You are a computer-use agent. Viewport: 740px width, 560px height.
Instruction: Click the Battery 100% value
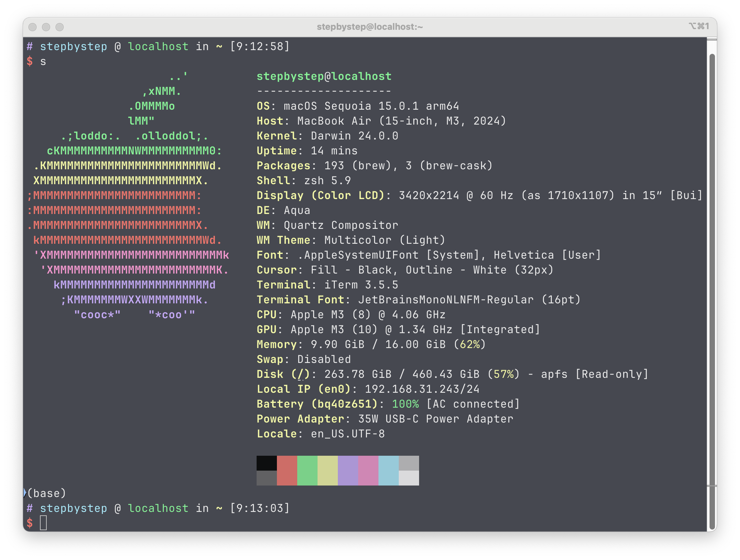(x=405, y=404)
